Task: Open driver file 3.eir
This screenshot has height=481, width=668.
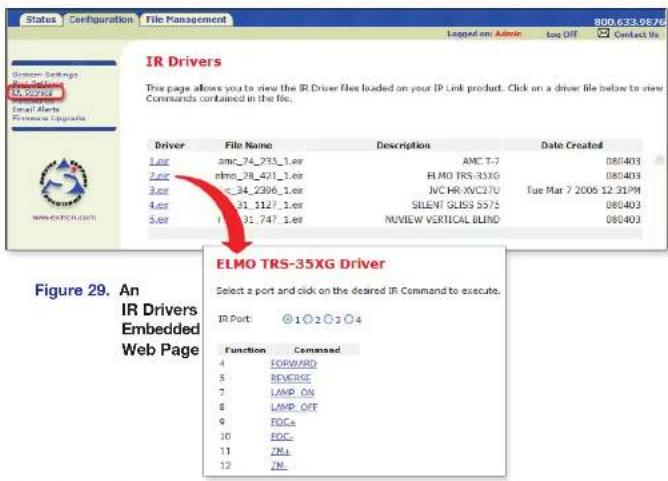Action: pos(159,190)
